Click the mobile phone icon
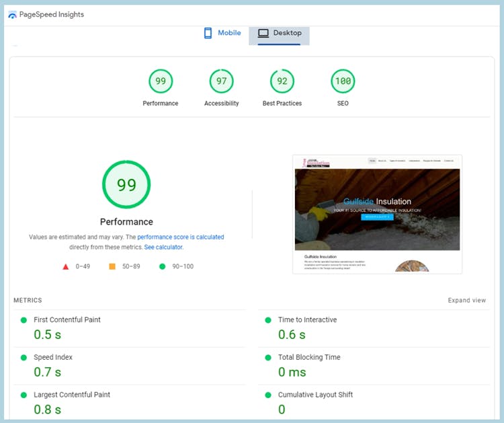 click(208, 33)
